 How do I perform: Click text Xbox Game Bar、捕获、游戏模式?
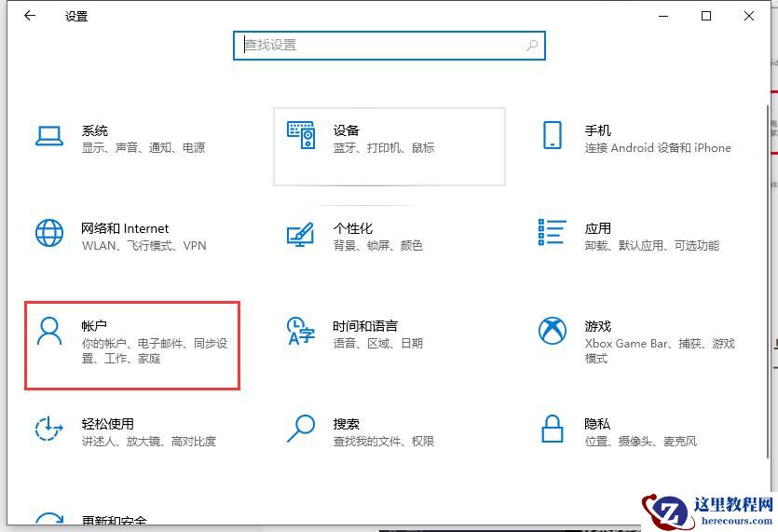(660, 351)
